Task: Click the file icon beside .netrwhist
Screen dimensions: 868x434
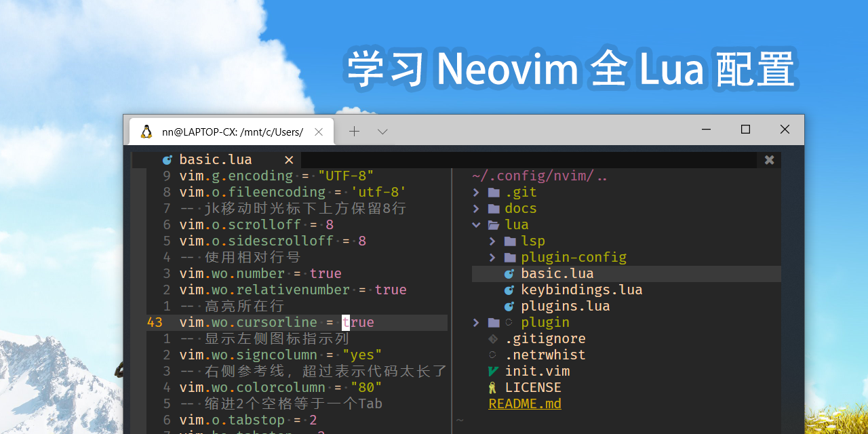Action: coord(492,355)
